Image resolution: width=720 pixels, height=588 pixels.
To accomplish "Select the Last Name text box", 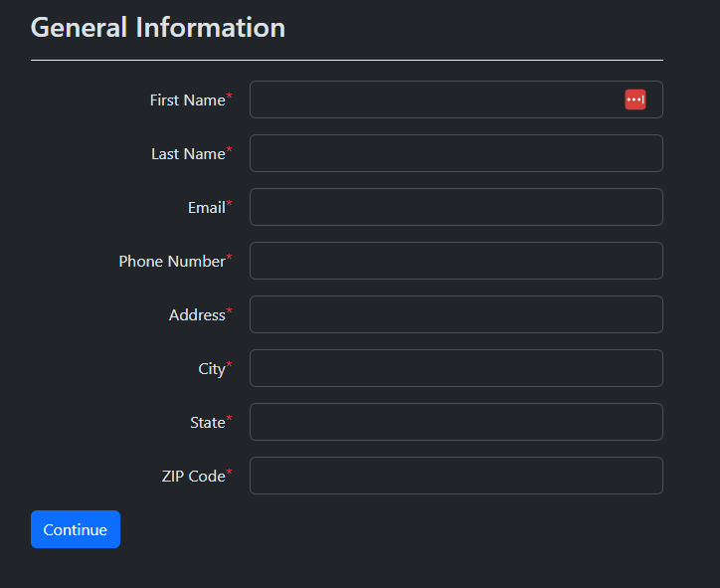I will tap(456, 153).
